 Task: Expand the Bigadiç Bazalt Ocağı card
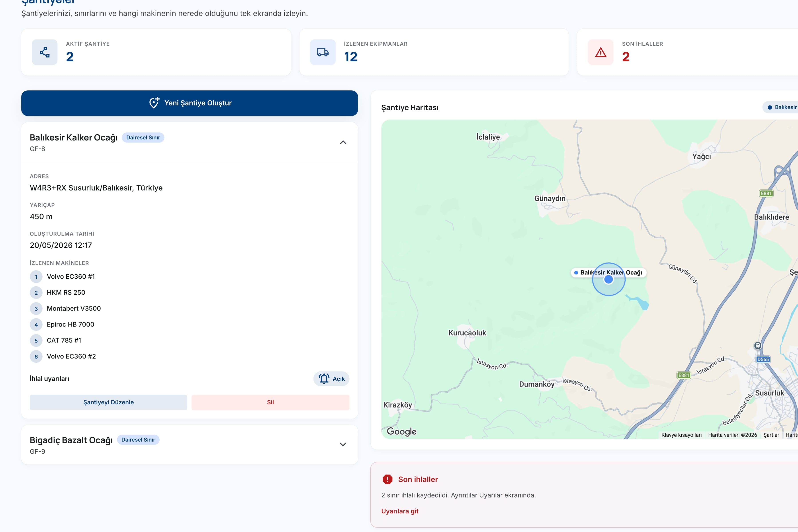click(x=343, y=445)
